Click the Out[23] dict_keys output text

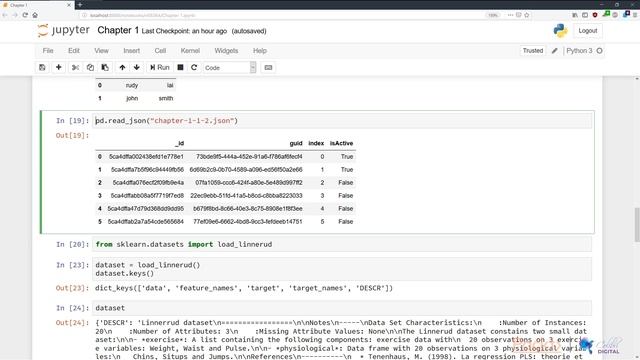pyautogui.click(x=244, y=288)
